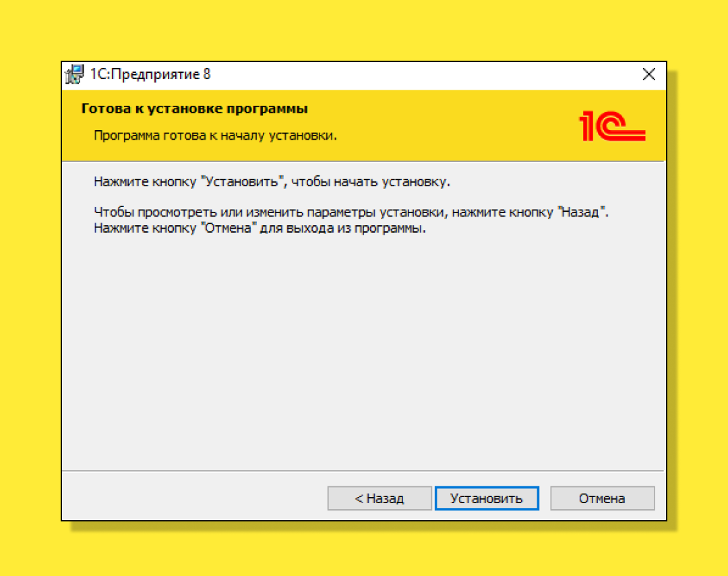
Task: Click the quoted word "Отмена" in instructions
Action: [x=229, y=228]
